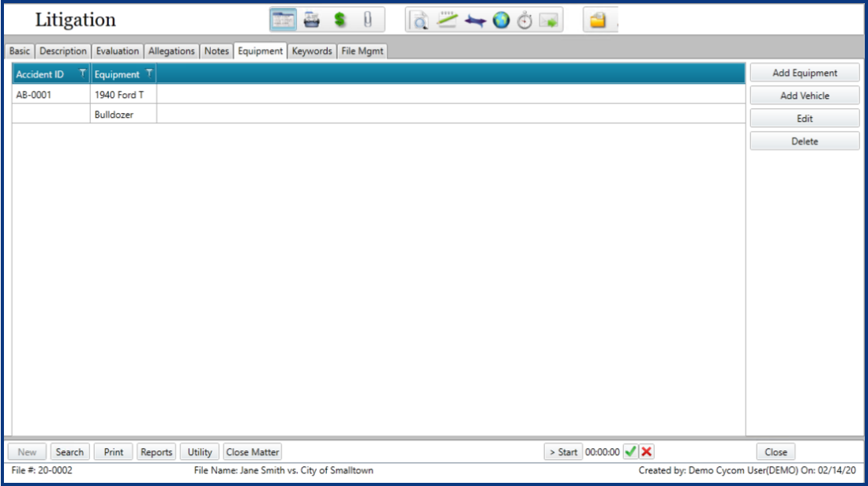Open the Description tab
The width and height of the screenshot is (868, 486).
tap(62, 51)
